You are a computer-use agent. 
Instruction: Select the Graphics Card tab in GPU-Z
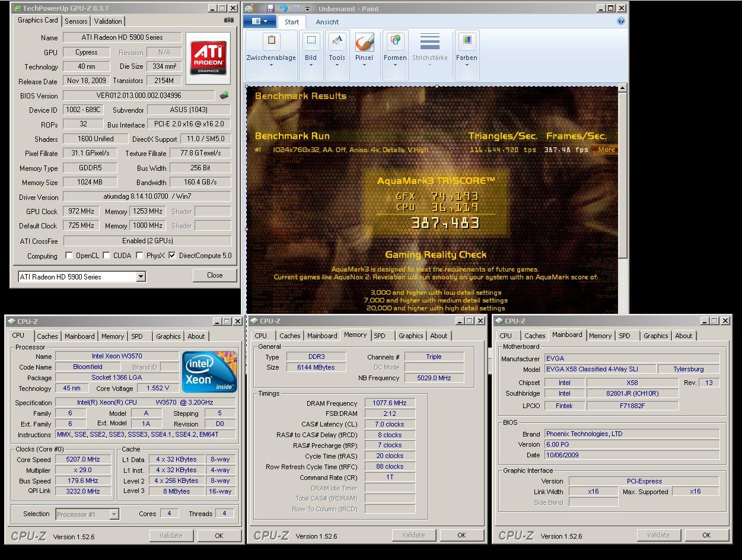(38, 20)
